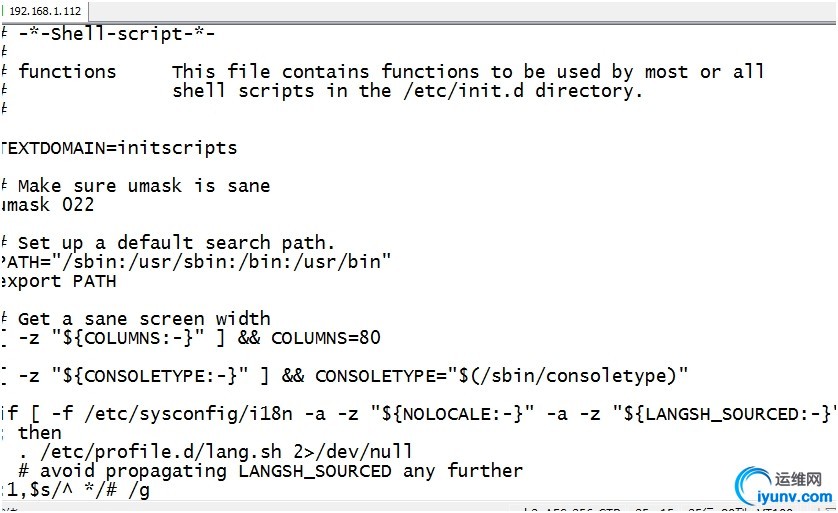Click the 'Set up a default search path' comment
Screen dimensions: 838x513
tap(176, 243)
